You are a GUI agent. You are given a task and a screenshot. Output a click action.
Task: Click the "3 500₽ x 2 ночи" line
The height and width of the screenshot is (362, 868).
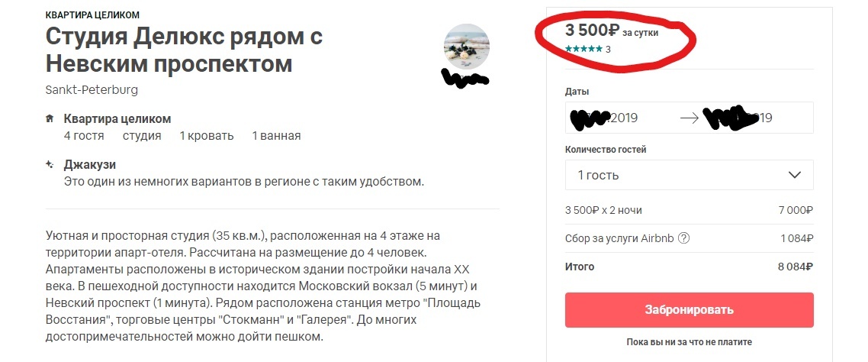tap(609, 210)
